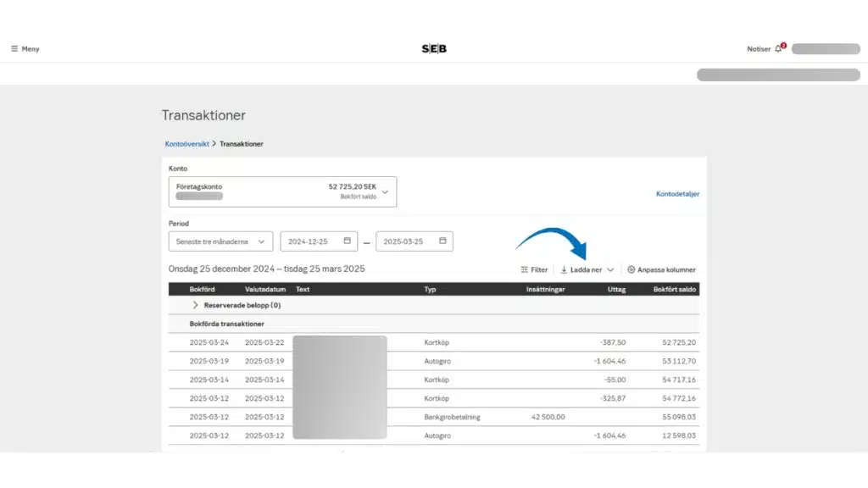Open the Ladda ner dropdown chevron
The width and height of the screenshot is (868, 488).
610,269
